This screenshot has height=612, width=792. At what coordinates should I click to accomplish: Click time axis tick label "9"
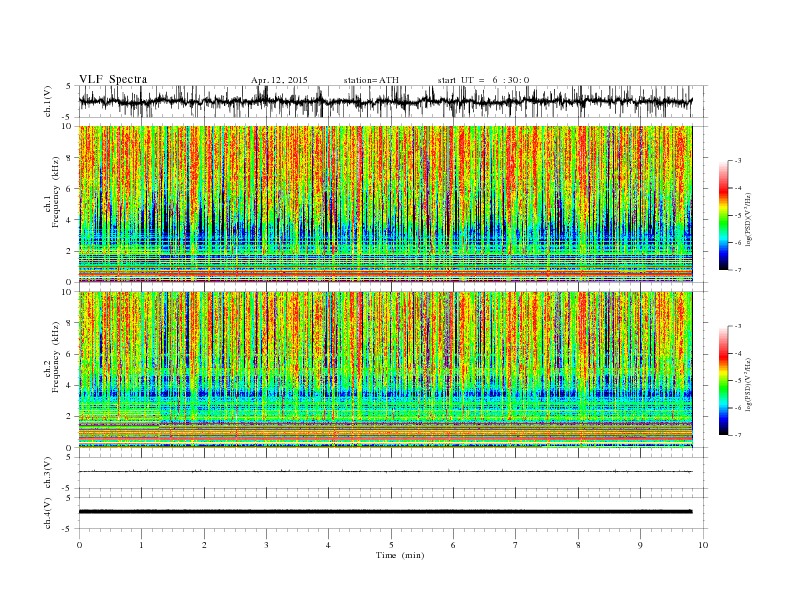click(x=640, y=545)
